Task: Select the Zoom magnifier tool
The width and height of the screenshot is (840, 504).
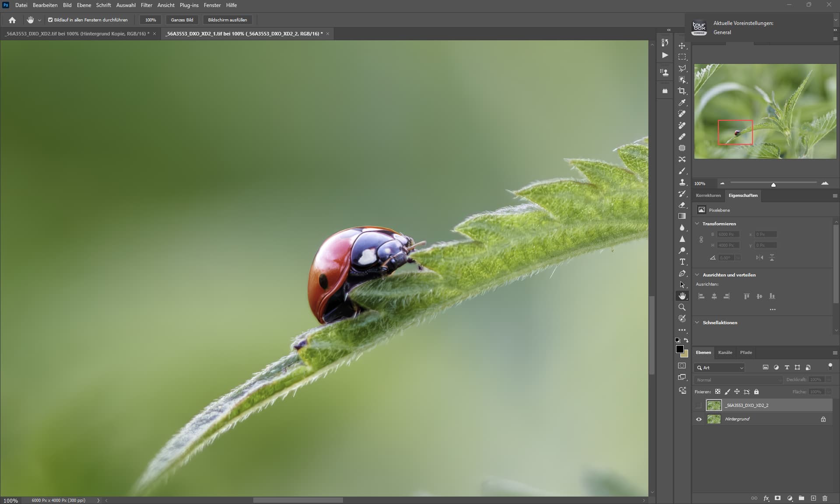Action: [x=682, y=307]
